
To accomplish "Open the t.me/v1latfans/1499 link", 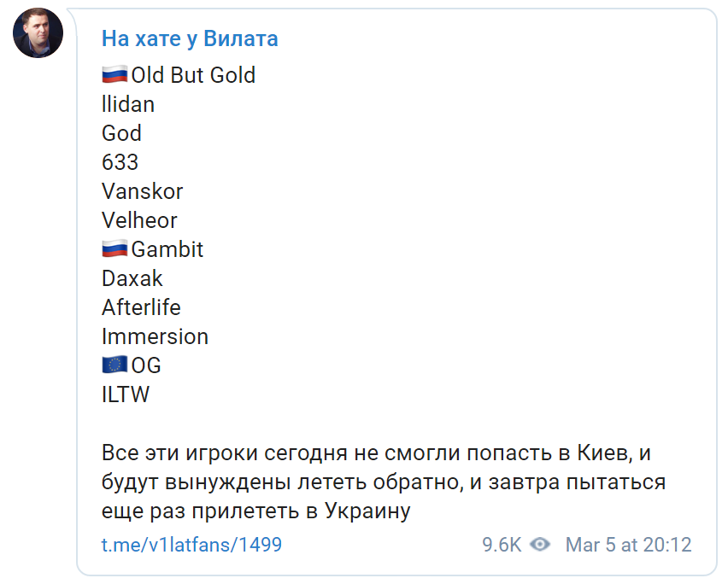I will click(191, 545).
